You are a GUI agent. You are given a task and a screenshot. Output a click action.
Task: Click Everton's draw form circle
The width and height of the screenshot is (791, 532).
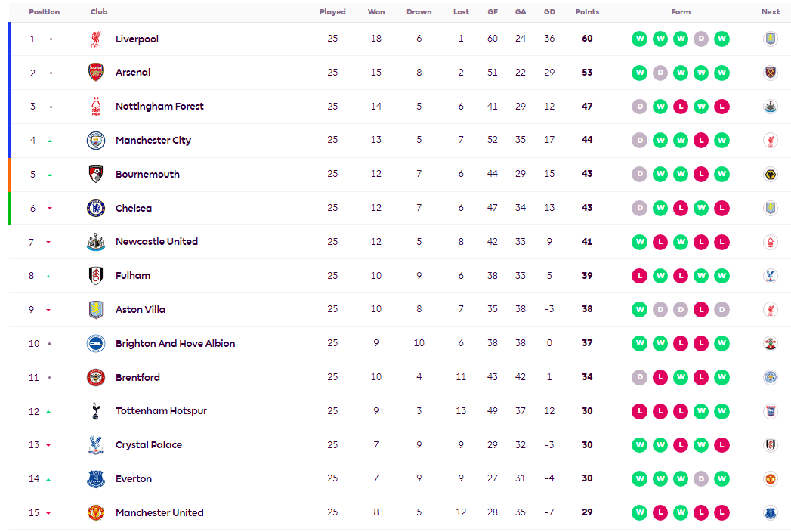point(701,478)
